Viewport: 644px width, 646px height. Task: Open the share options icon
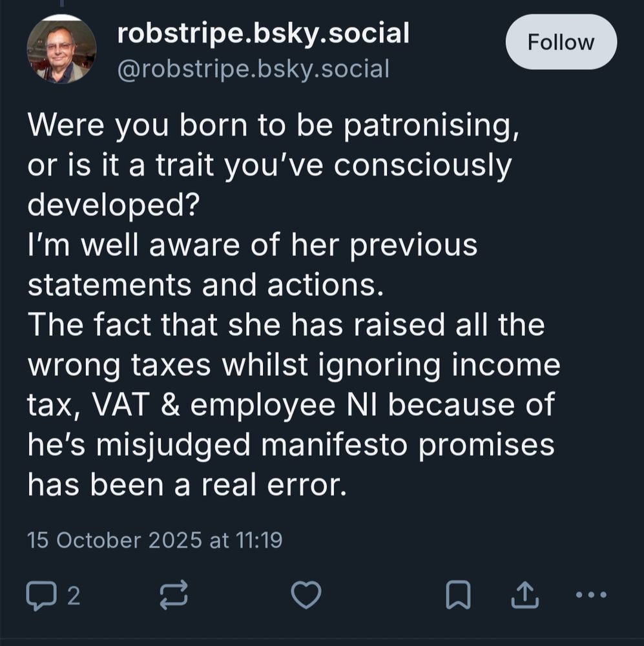click(x=525, y=595)
